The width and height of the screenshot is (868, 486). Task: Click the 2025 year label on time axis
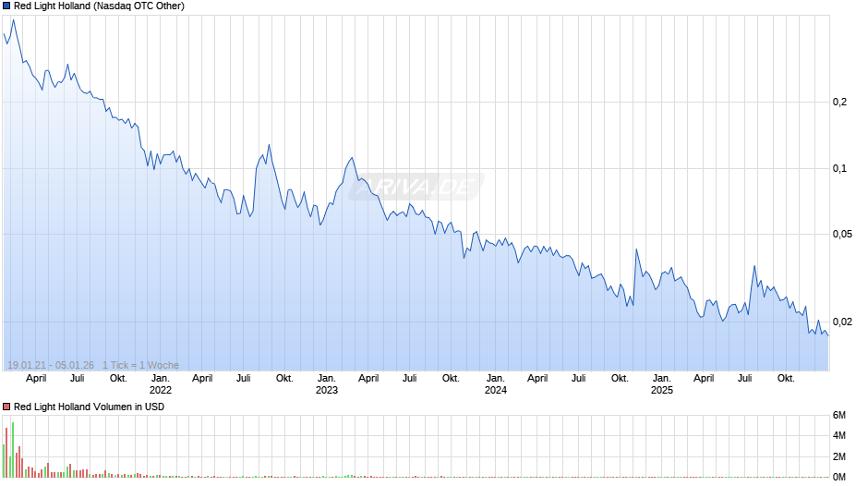tap(661, 390)
